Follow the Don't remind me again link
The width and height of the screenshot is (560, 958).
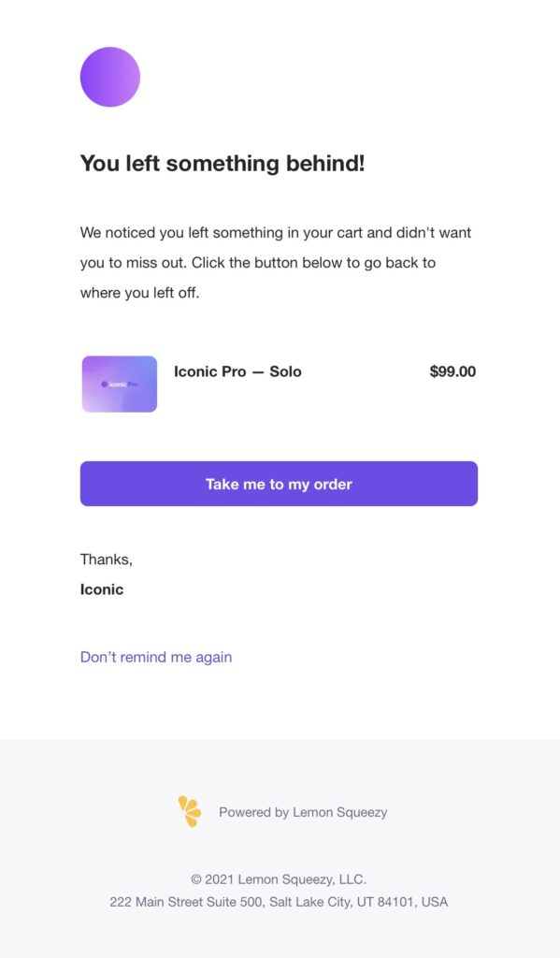pos(156,658)
